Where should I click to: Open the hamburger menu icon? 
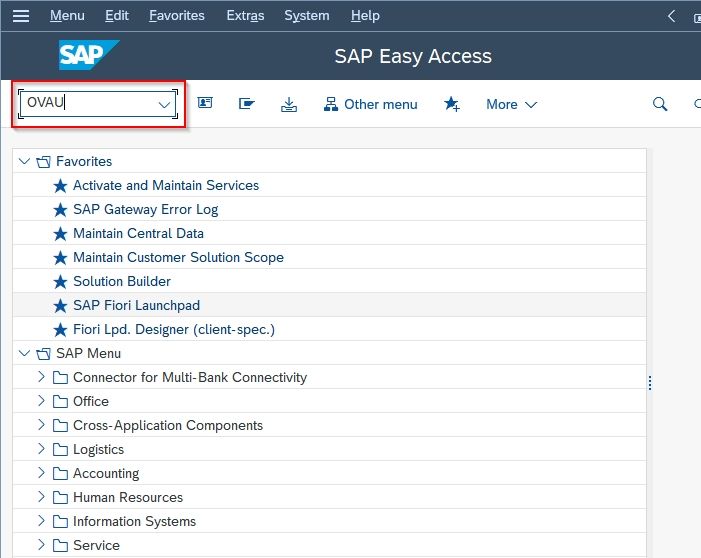[21, 16]
